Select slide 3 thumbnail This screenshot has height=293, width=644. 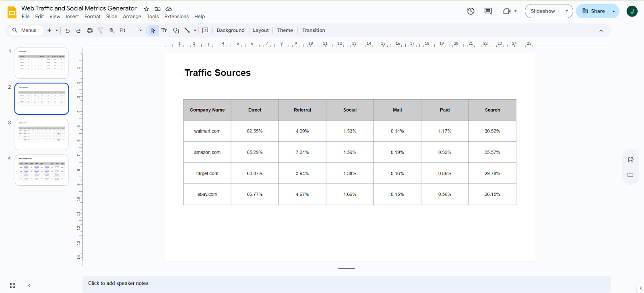tap(42, 134)
